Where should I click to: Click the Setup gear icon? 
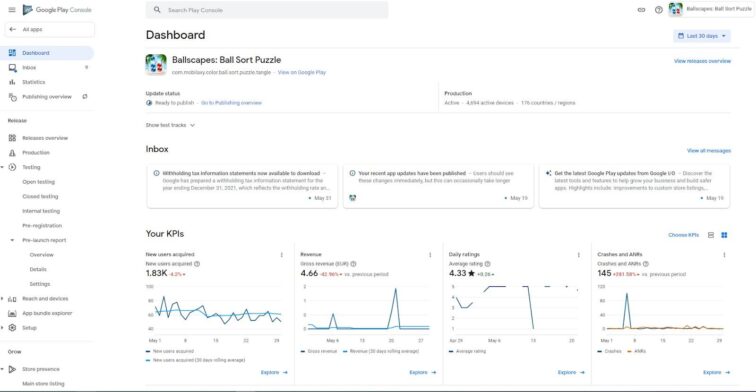tap(13, 328)
